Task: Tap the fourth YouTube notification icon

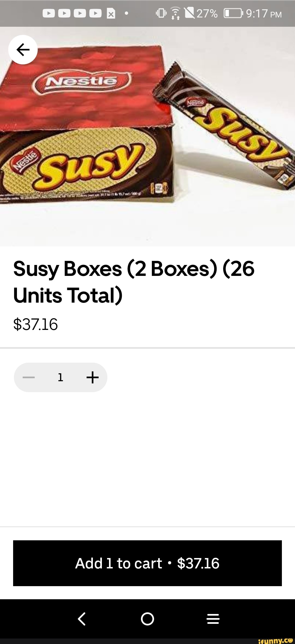Action: pyautogui.click(x=95, y=13)
